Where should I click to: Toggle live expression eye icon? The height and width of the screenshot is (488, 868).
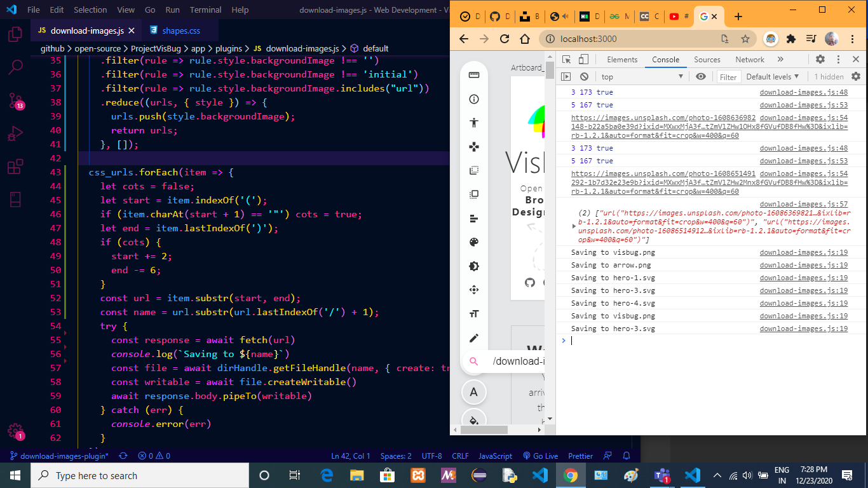click(701, 76)
